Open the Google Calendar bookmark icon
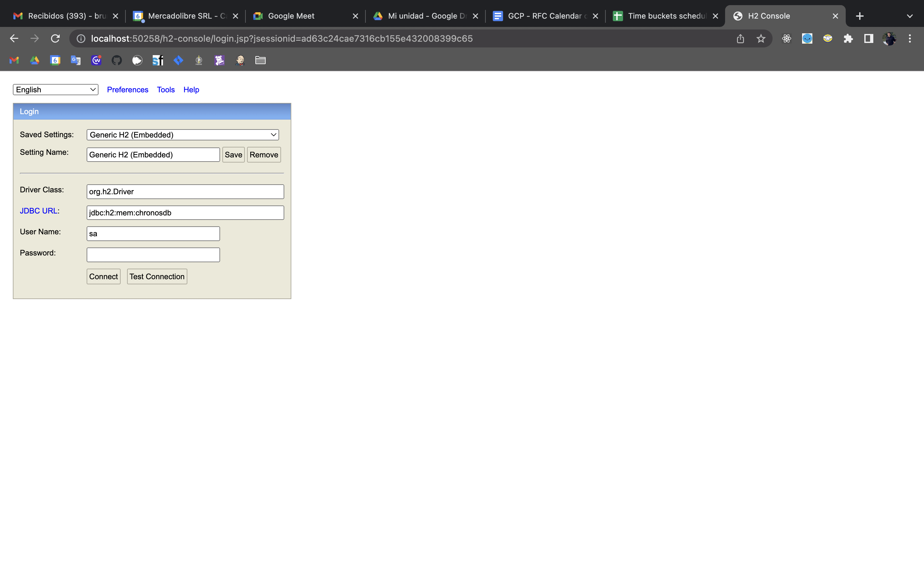The image size is (924, 577). 55,60
